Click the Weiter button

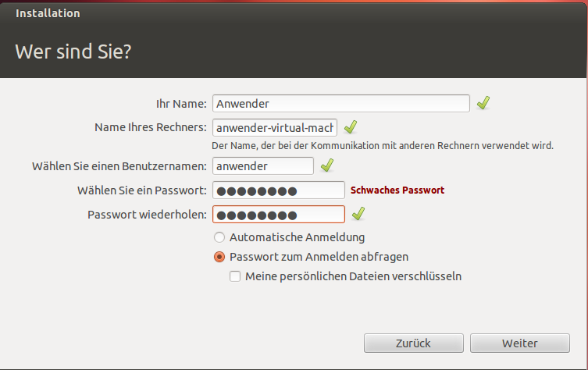click(520, 343)
